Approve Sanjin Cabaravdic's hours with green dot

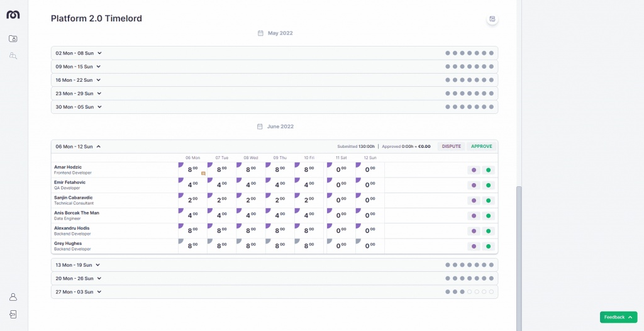pyautogui.click(x=488, y=201)
